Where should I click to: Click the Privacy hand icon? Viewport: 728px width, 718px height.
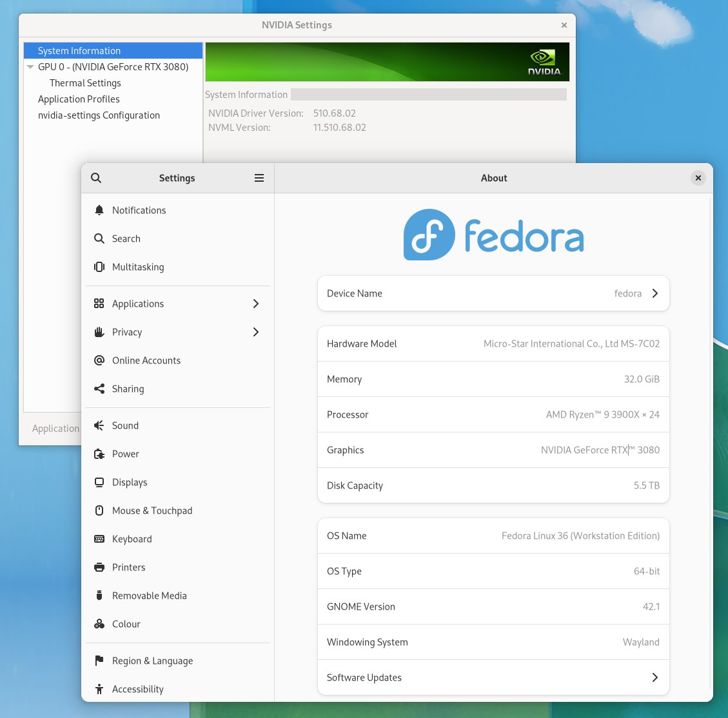(99, 332)
